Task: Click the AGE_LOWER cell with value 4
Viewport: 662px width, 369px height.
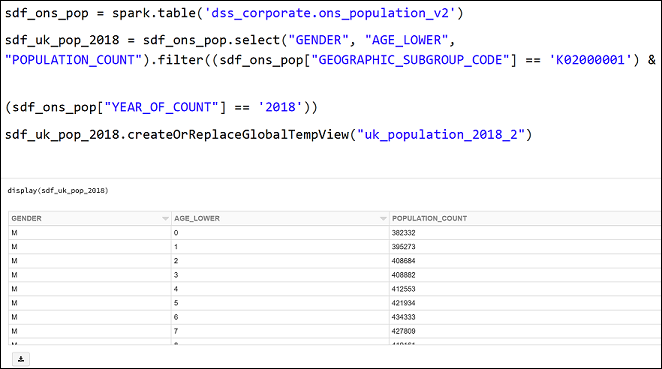Action: (x=280, y=289)
